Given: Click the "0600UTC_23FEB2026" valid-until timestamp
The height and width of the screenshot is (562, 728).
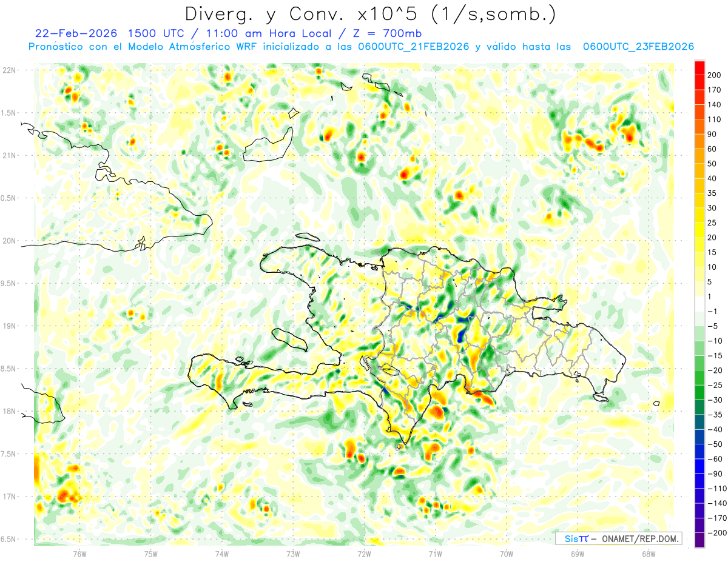Looking at the screenshot, I should coord(638,47).
